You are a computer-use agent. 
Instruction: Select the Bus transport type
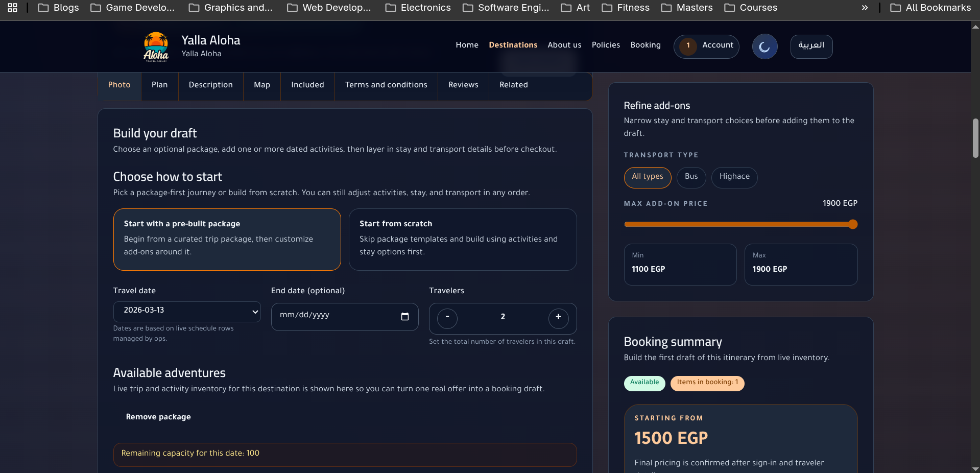(690, 177)
